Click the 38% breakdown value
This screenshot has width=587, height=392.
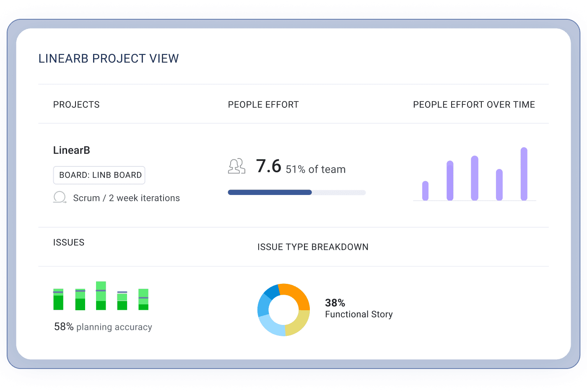[335, 303]
